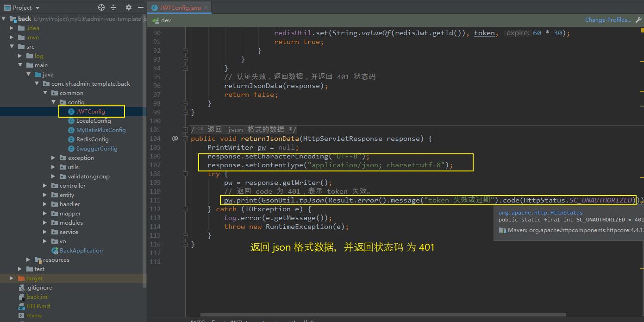Viewport: 644px width, 322px height.
Task: Open the RedisConfig class
Action: (93, 139)
